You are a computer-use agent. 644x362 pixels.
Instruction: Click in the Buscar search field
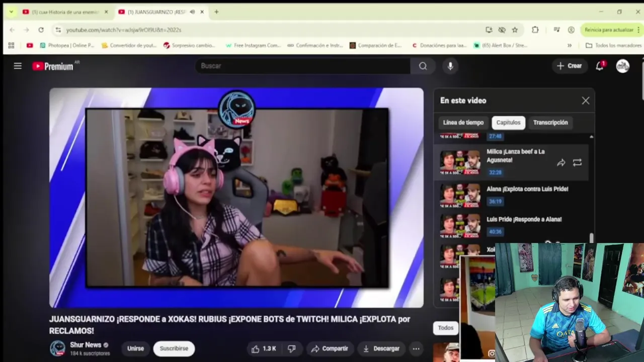coord(303,66)
